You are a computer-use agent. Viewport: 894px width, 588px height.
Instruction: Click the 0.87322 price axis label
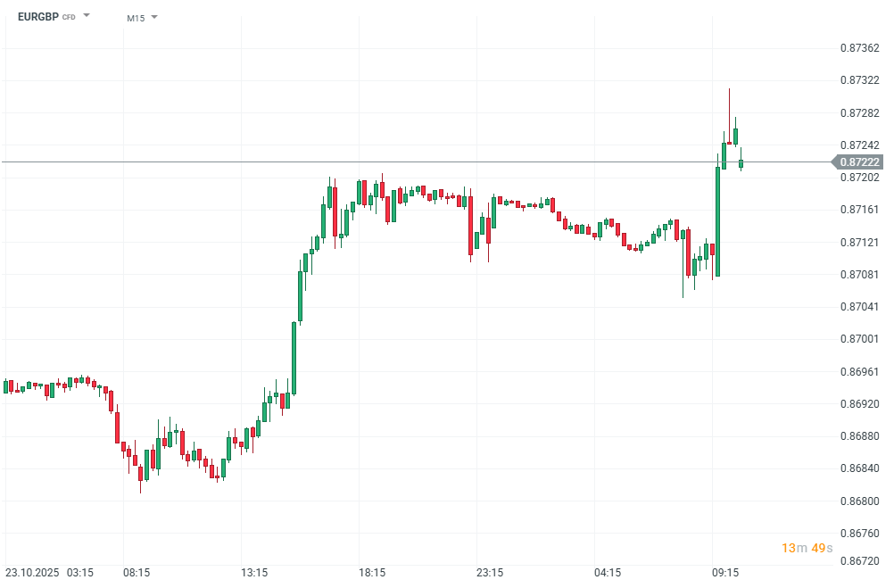click(x=860, y=80)
